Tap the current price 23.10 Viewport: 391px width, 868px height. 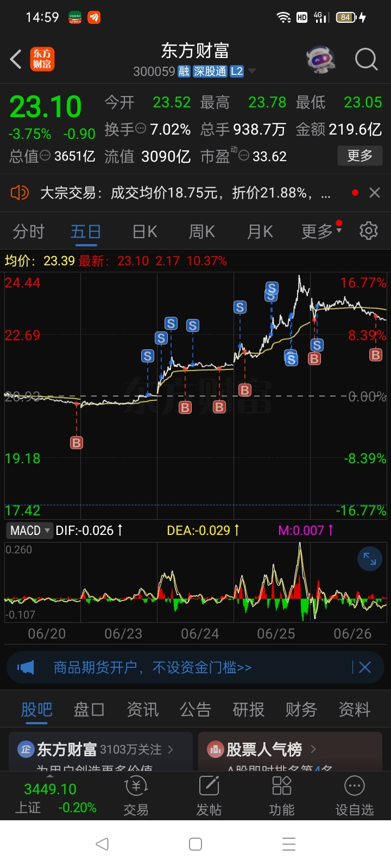[x=46, y=106]
